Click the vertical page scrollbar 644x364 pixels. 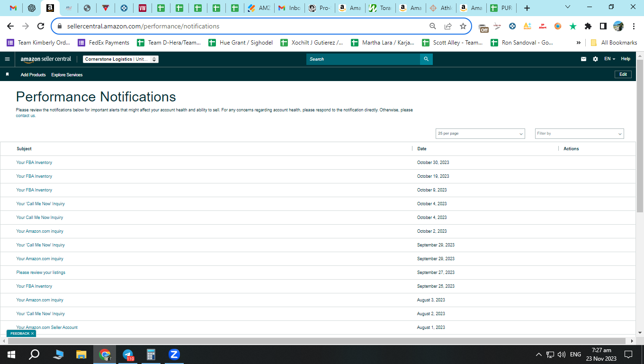click(640, 136)
